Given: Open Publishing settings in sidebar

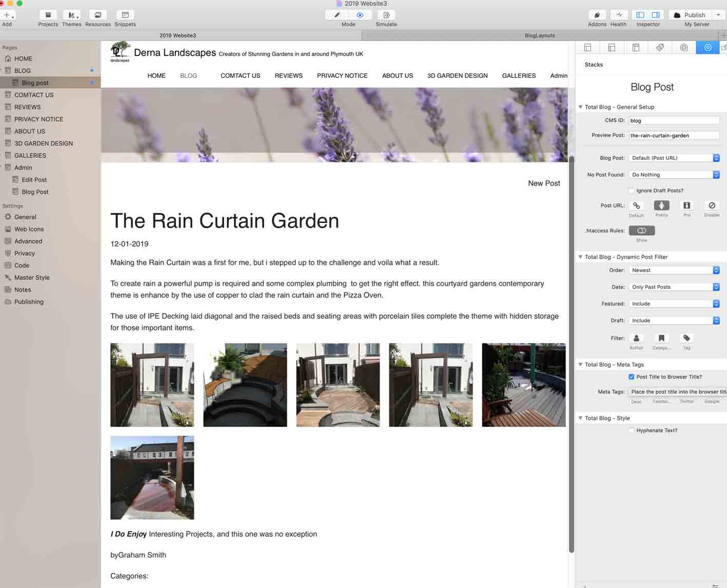Looking at the screenshot, I should coord(50,302).
